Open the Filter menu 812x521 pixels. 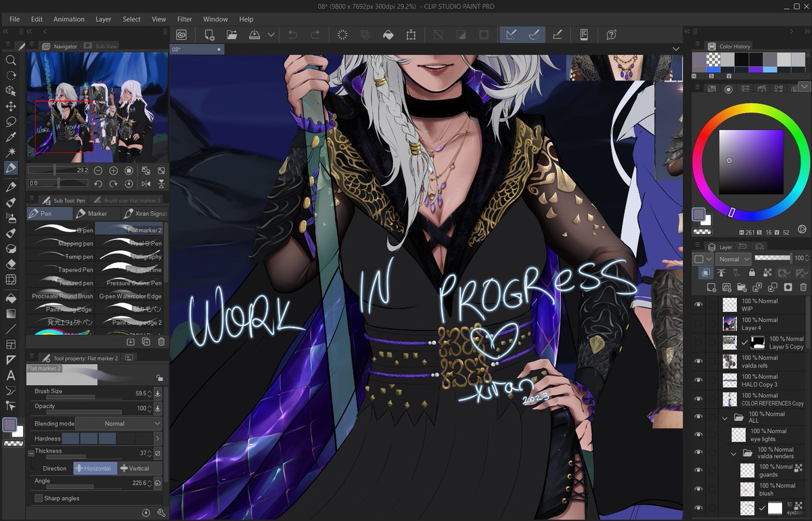pos(184,19)
